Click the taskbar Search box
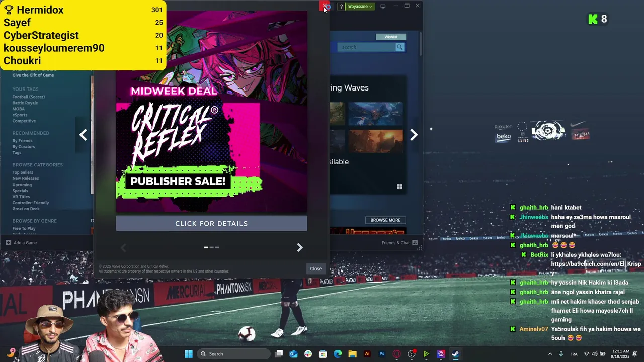This screenshot has width=644, height=362. pos(233,354)
